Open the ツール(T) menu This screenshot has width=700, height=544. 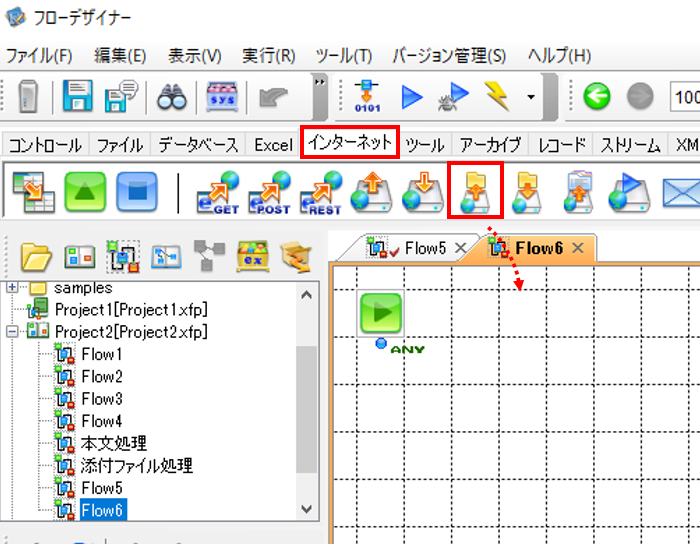344,56
